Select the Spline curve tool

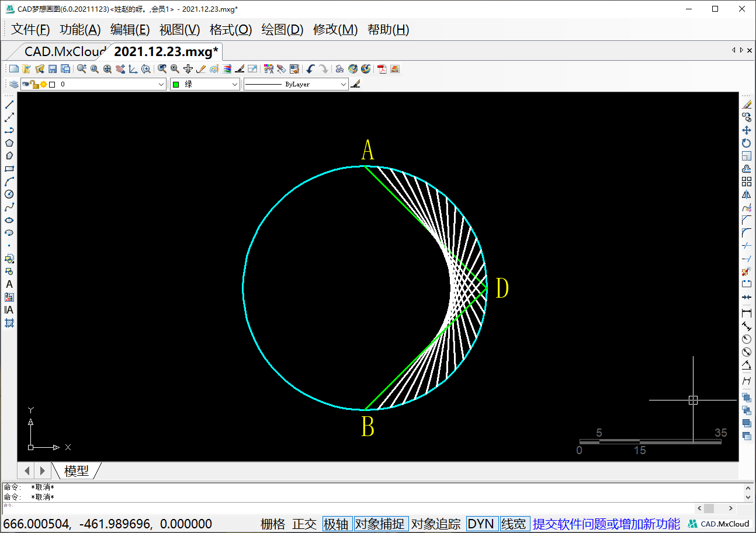coord(9,207)
